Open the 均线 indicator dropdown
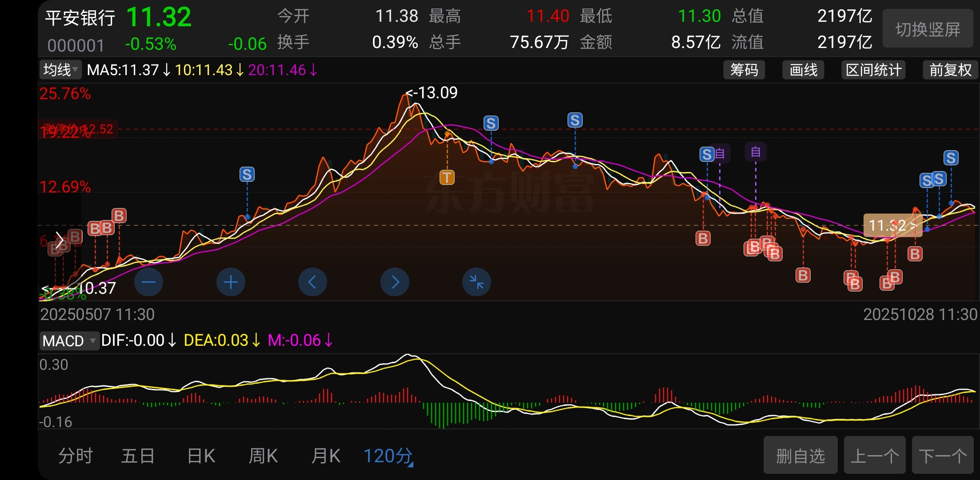Image resolution: width=980 pixels, height=480 pixels. 60,70
